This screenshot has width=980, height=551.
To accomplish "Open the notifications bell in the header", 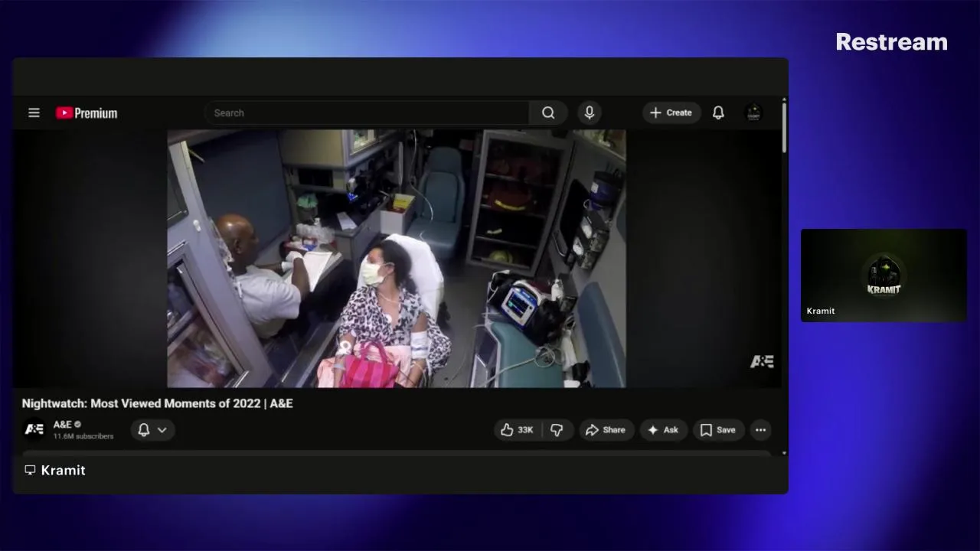I will (x=718, y=112).
